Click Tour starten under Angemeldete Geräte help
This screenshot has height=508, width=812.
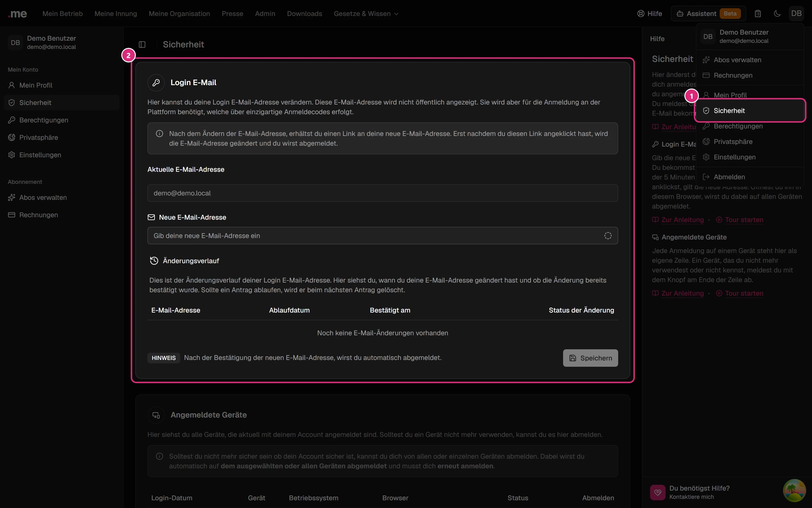739,293
